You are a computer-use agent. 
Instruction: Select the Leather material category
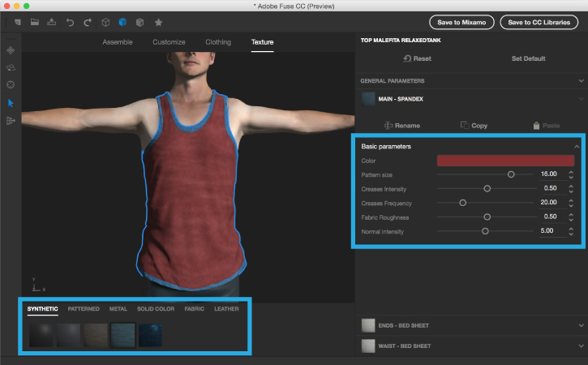226,309
